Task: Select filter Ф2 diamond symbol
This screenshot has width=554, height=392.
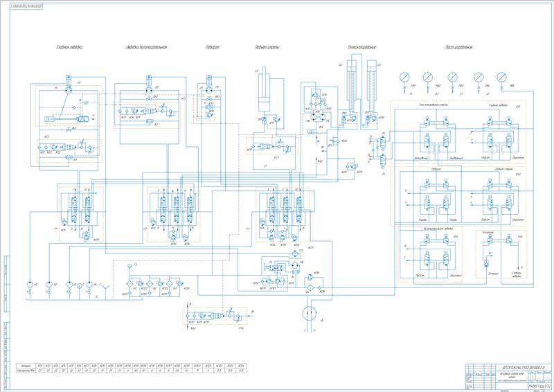Action: 150,284
